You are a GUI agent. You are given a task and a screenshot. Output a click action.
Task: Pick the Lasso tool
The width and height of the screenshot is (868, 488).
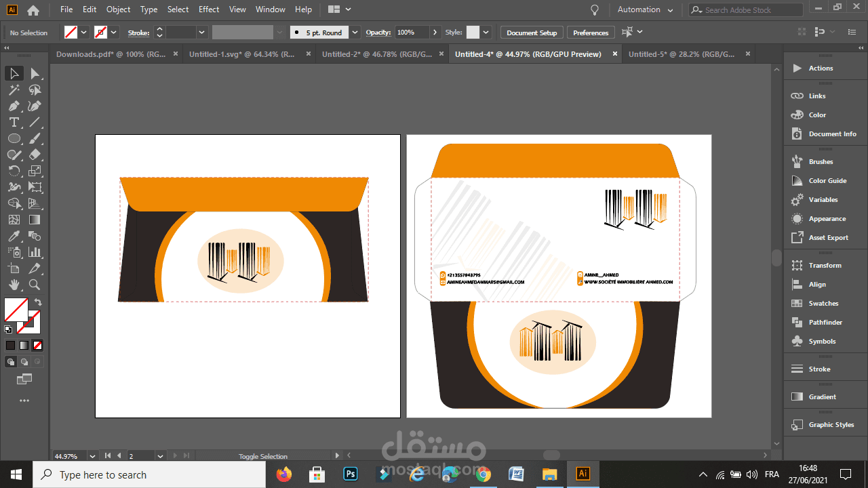[x=35, y=89]
